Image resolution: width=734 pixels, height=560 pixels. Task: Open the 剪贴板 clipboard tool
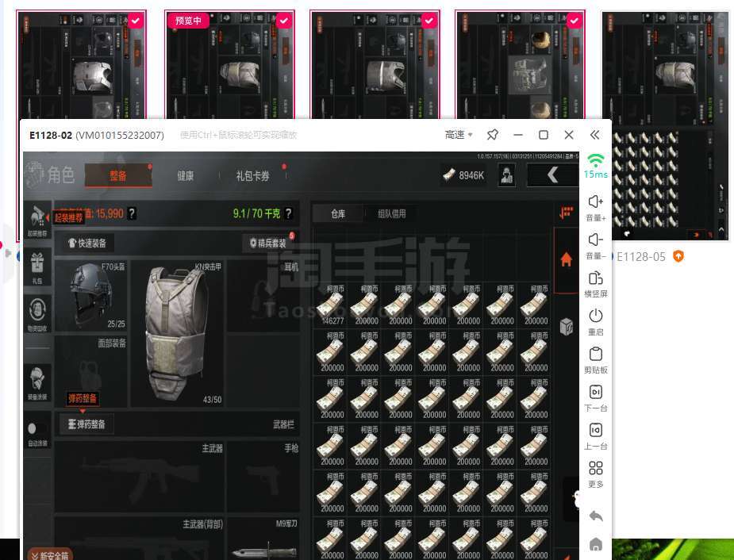pyautogui.click(x=596, y=355)
